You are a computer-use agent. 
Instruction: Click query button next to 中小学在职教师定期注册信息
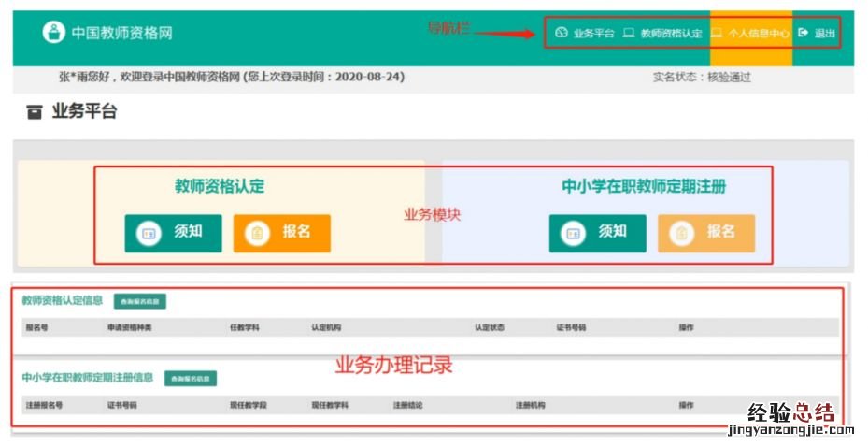[x=191, y=379]
